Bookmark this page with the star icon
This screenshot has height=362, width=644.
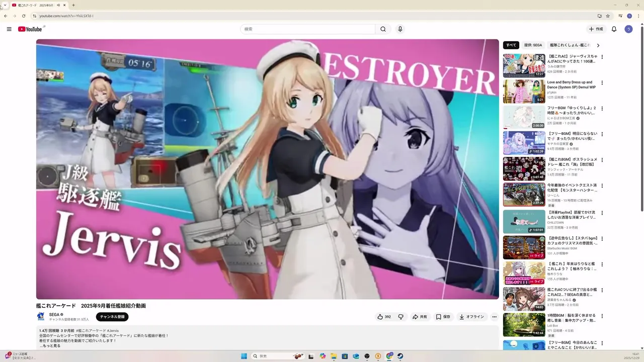[x=608, y=16]
